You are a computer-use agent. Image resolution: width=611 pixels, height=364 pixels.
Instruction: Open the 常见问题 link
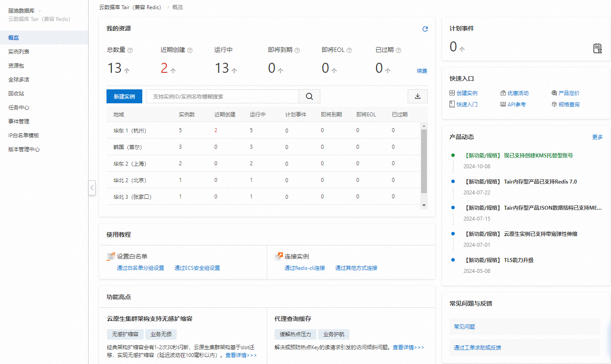464,327
